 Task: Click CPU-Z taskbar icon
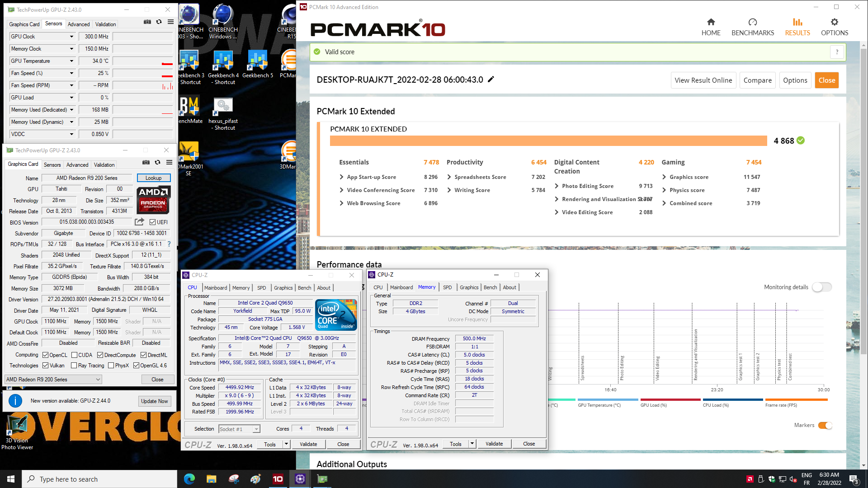[x=300, y=479]
